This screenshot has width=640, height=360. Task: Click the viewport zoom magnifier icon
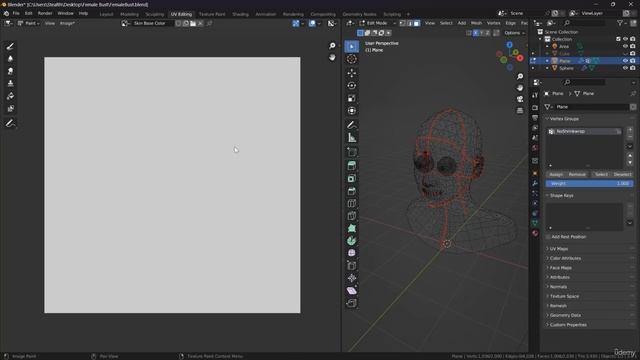click(520, 76)
